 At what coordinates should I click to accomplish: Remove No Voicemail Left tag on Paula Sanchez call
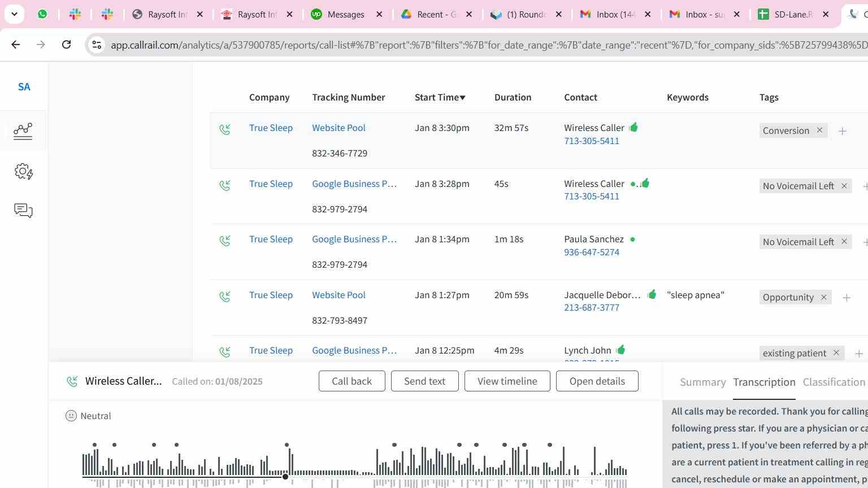[844, 242]
